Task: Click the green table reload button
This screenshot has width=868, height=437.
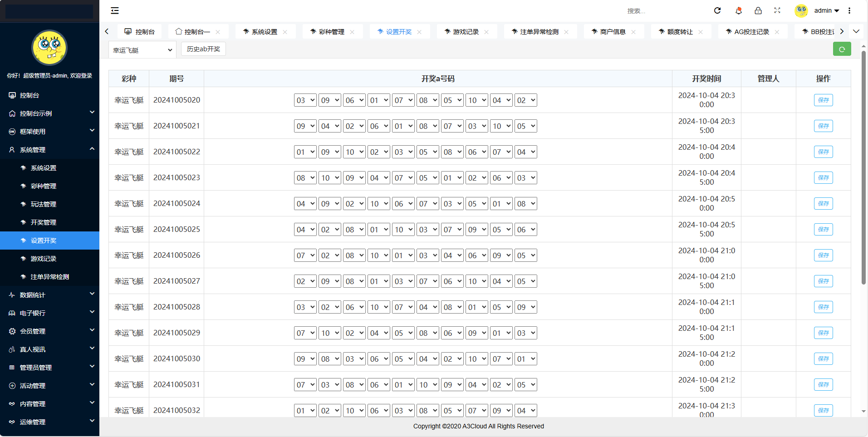Action: (842, 49)
